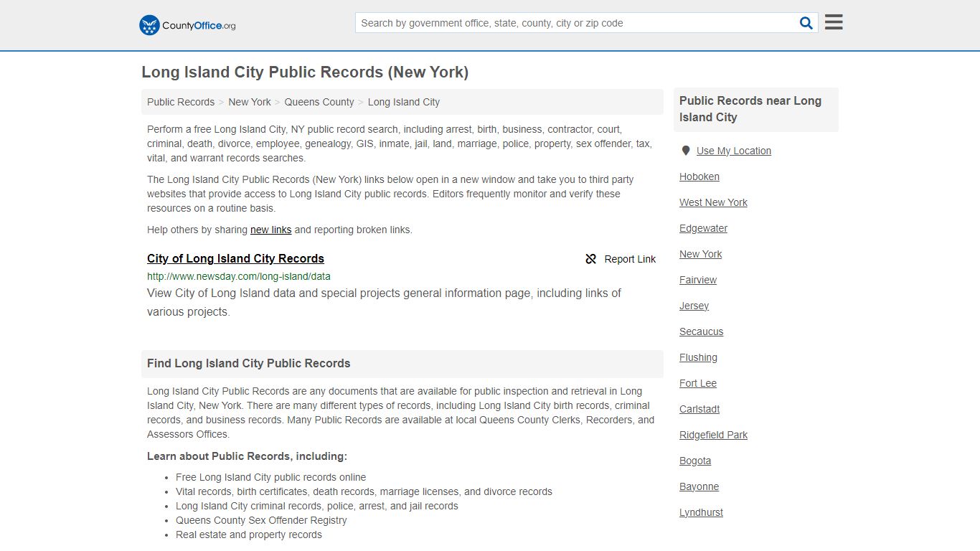Screen dimensions: 980x551
Task: Open Bayonne link
Action: (x=699, y=486)
